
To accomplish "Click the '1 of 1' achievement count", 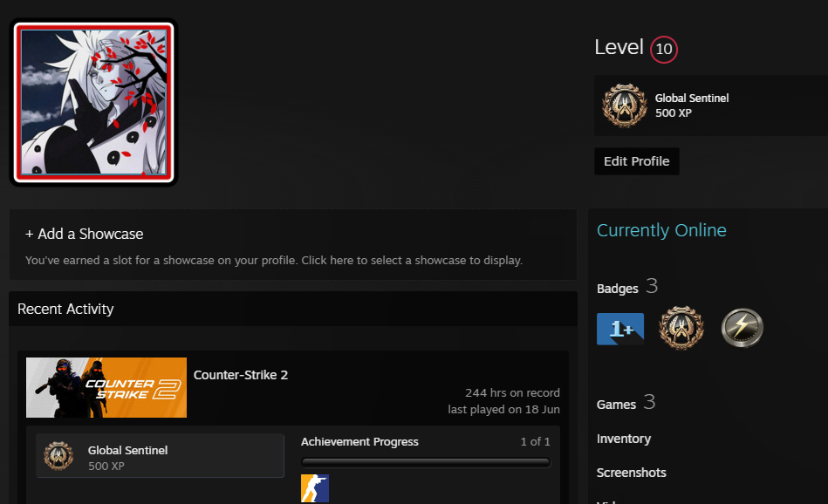I will [536, 442].
